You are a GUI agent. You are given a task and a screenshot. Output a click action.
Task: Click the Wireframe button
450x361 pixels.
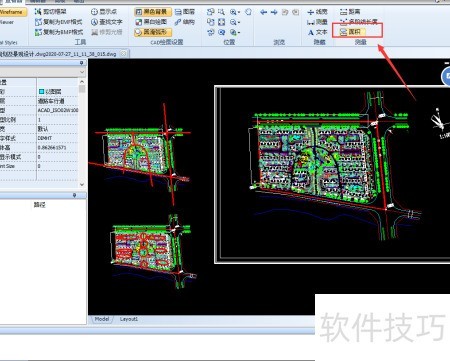[x=12, y=12]
